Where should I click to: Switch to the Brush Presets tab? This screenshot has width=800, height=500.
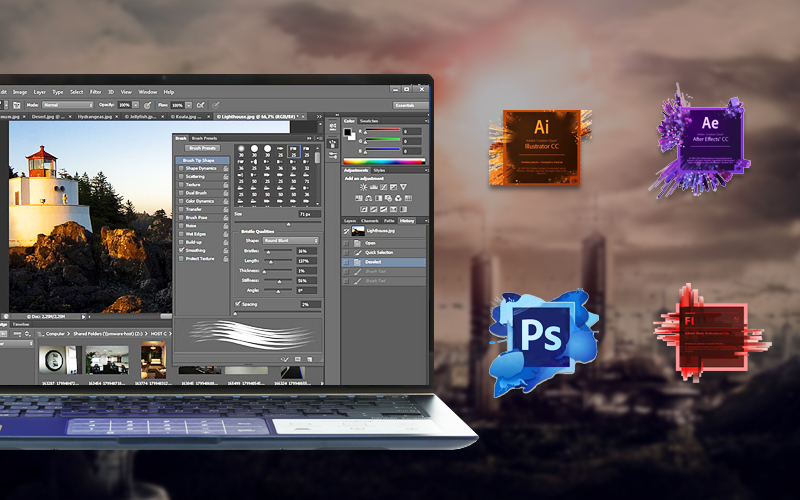point(205,138)
